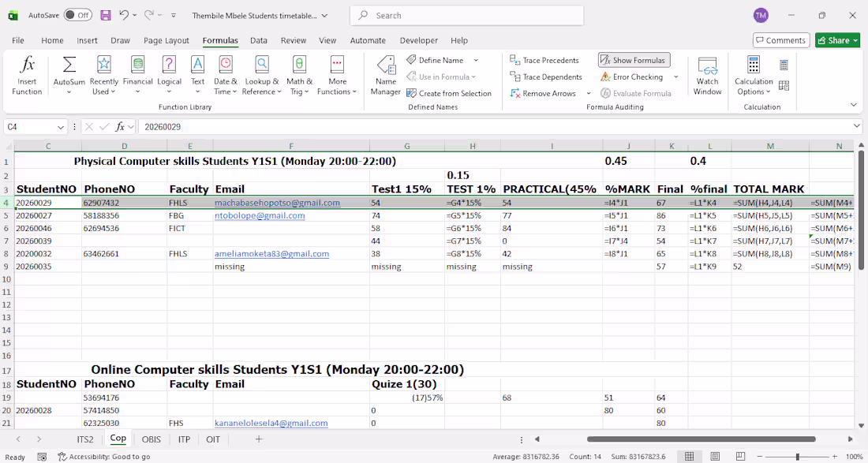Open the Insert Function dialog icon
The image size is (868, 463).
click(x=27, y=65)
